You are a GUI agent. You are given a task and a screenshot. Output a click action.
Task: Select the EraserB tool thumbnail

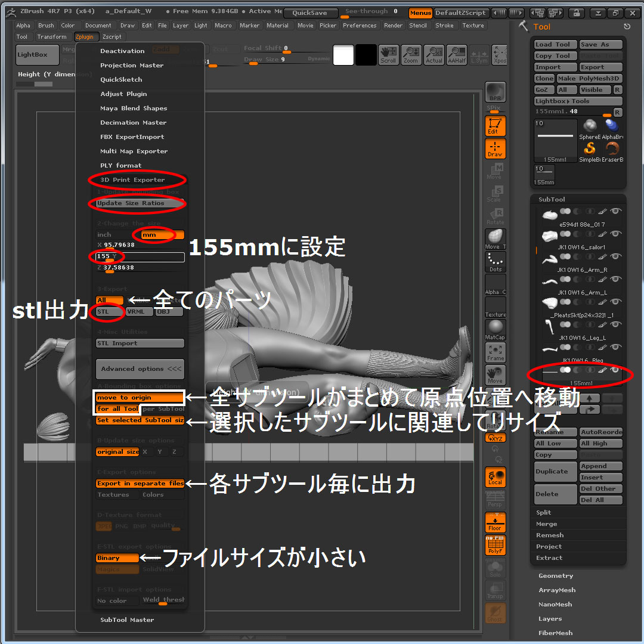click(612, 151)
